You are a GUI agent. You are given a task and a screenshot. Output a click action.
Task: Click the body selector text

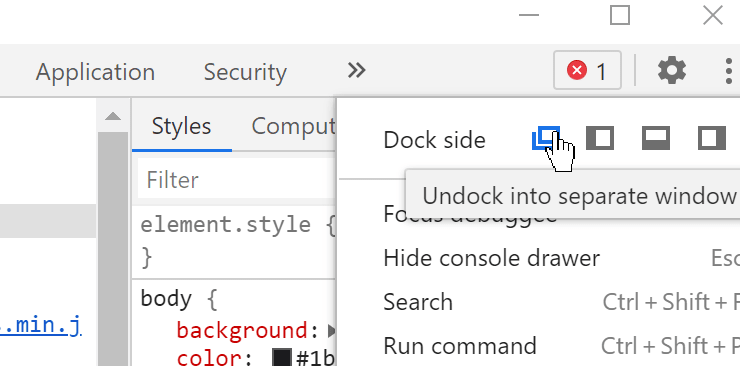166,299
